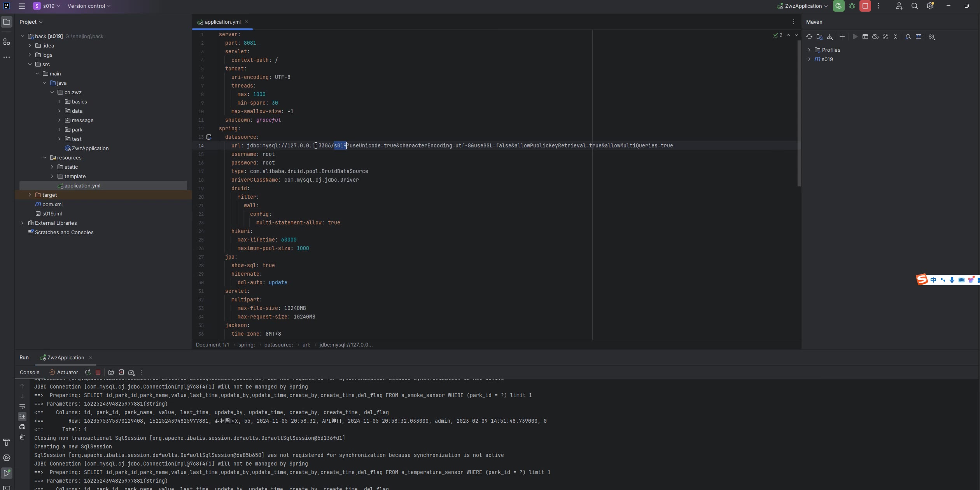The width and height of the screenshot is (980, 490).
Task: Reload all Maven projects
Action: click(809, 37)
